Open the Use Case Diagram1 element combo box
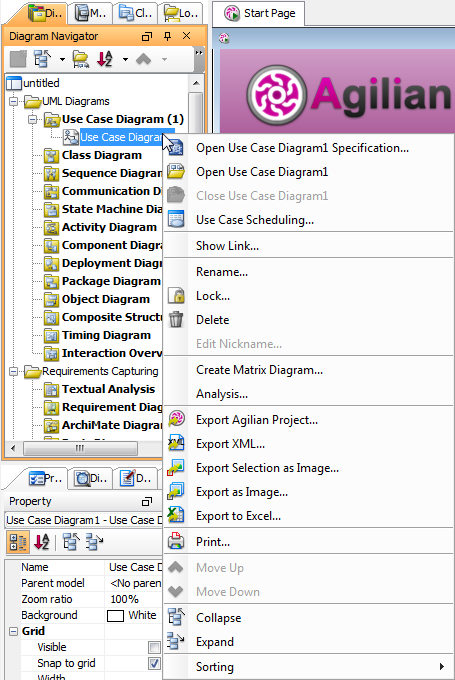This screenshot has height=680, width=455. pos(83,520)
